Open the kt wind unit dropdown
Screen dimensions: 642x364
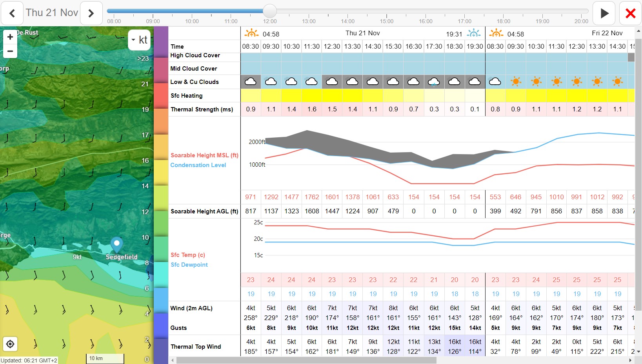tap(139, 40)
